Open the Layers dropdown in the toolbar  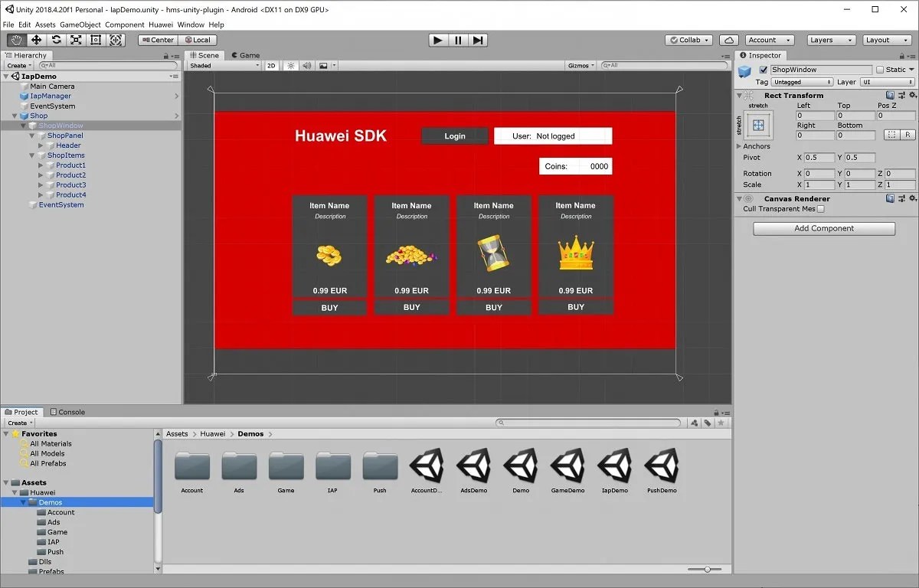point(831,40)
